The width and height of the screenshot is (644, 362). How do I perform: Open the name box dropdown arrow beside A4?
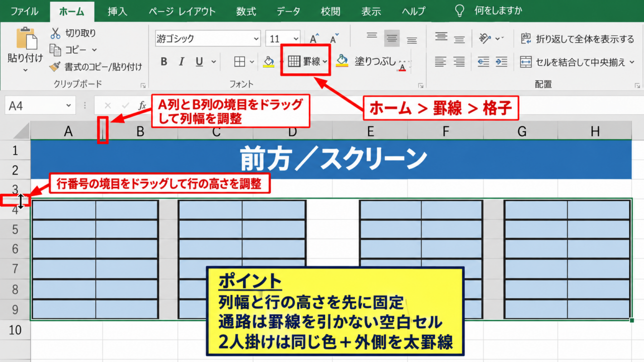pyautogui.click(x=69, y=106)
